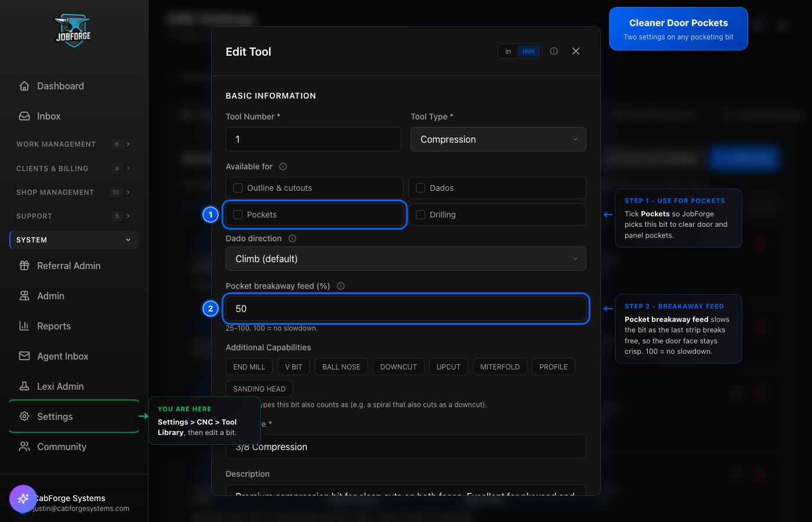The width and height of the screenshot is (812, 522).
Task: Enable the Dados checkbox
Action: click(x=420, y=188)
